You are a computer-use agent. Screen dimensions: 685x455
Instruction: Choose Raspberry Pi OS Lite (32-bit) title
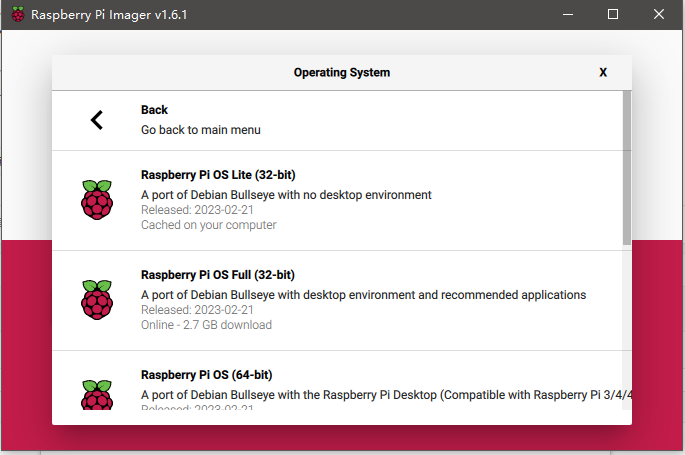(218, 175)
